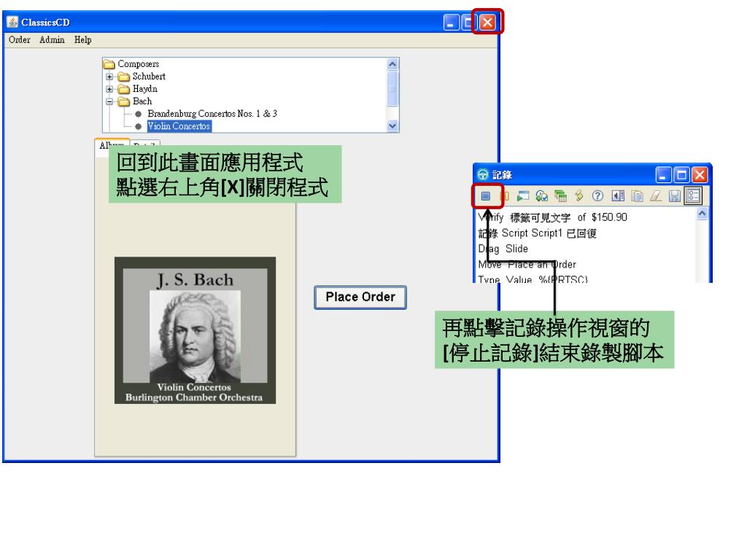This screenshot has height=560, width=747.
Task: Open help via question mark icon in 記錄 window
Action: point(597,196)
